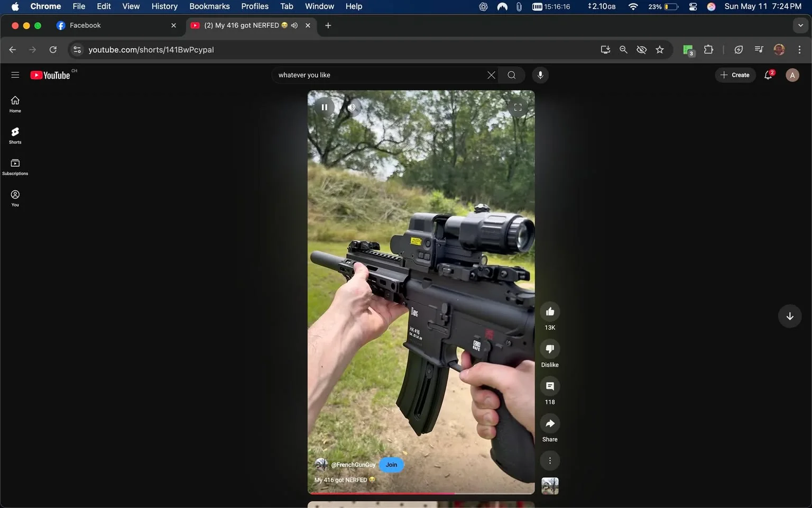
Task: Open the Edit menu
Action: click(x=104, y=6)
